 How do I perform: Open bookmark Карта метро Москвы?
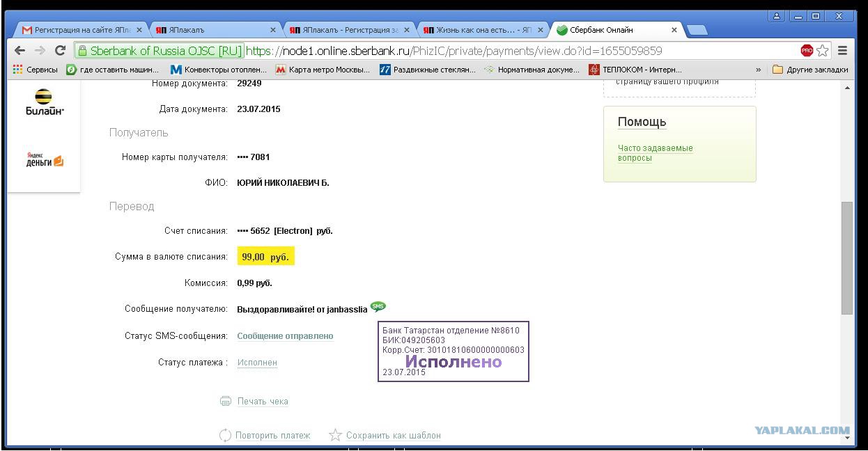(x=323, y=70)
